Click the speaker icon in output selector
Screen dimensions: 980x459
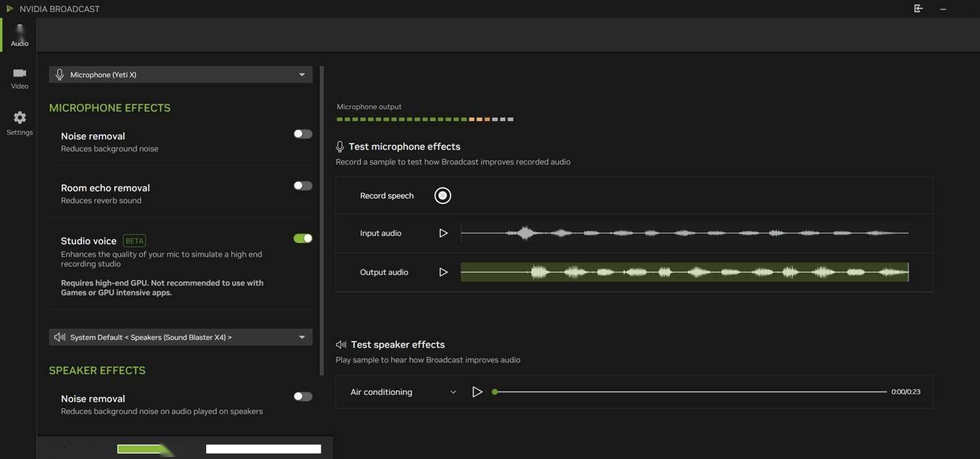(x=60, y=337)
